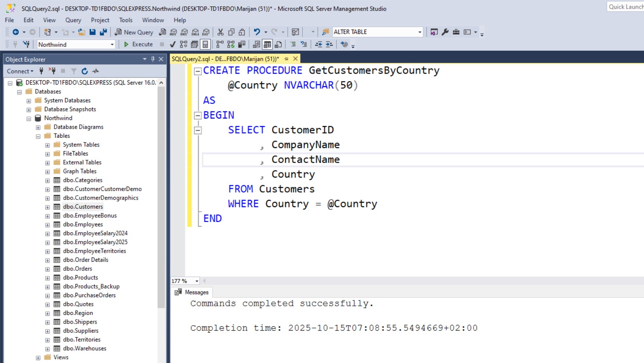Screen dimensions: 644x363
Task: Click the Disconnect icon in Object Explorer
Action: [52, 71]
